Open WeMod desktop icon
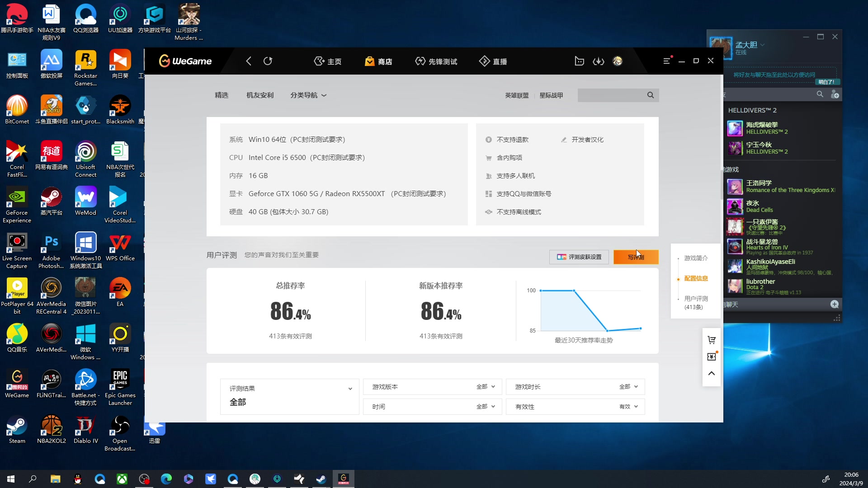This screenshot has height=488, width=868. [85, 201]
